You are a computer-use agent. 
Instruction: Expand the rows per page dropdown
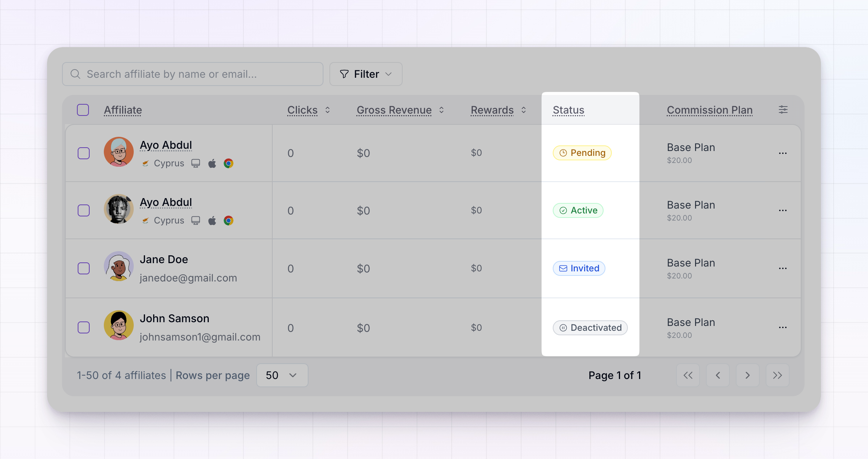[282, 375]
